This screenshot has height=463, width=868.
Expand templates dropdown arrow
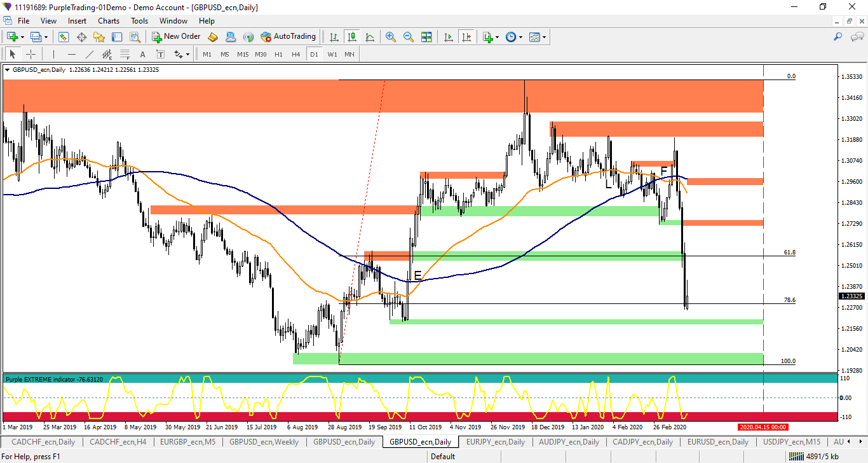click(x=545, y=37)
